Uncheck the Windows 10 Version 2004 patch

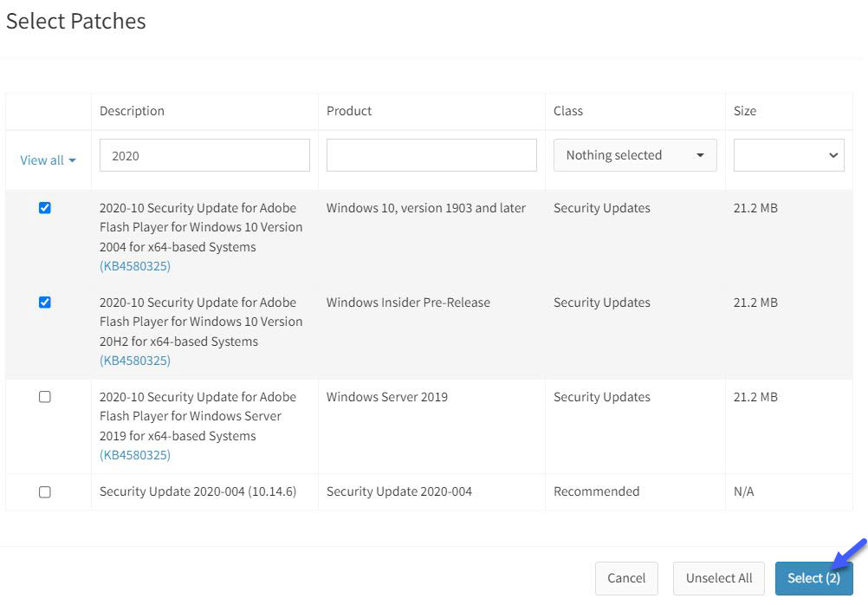coord(45,208)
